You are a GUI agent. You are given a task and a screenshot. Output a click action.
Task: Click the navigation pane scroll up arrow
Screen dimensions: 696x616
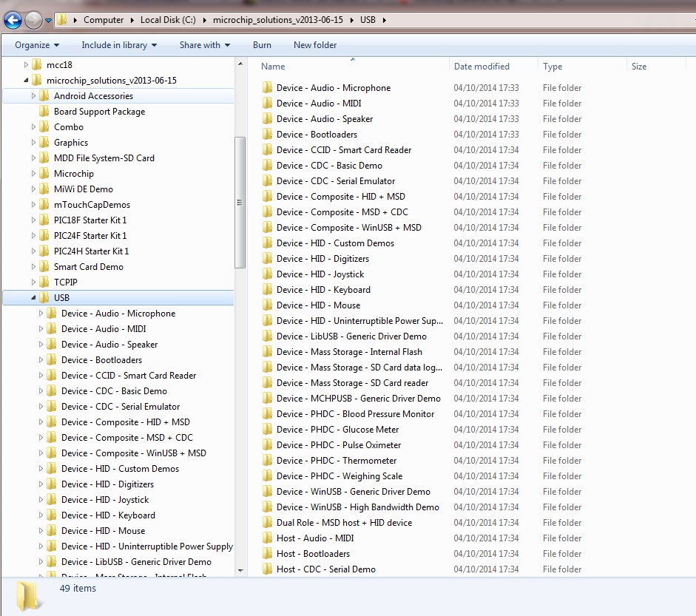pos(240,64)
